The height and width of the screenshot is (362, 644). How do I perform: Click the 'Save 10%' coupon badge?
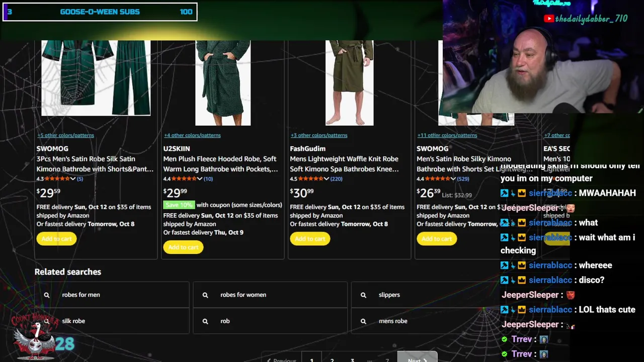[x=179, y=205]
